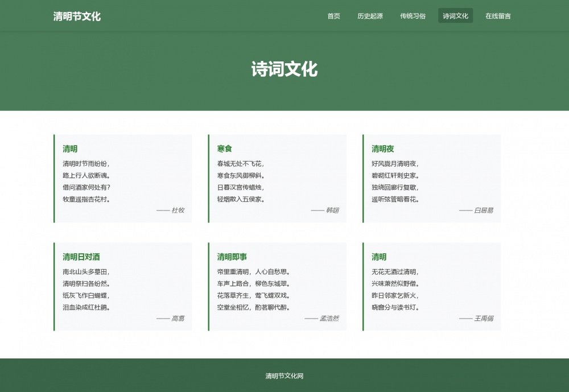This screenshot has width=569, height=392.
Task: Click author name 杜牧
Action: click(178, 211)
